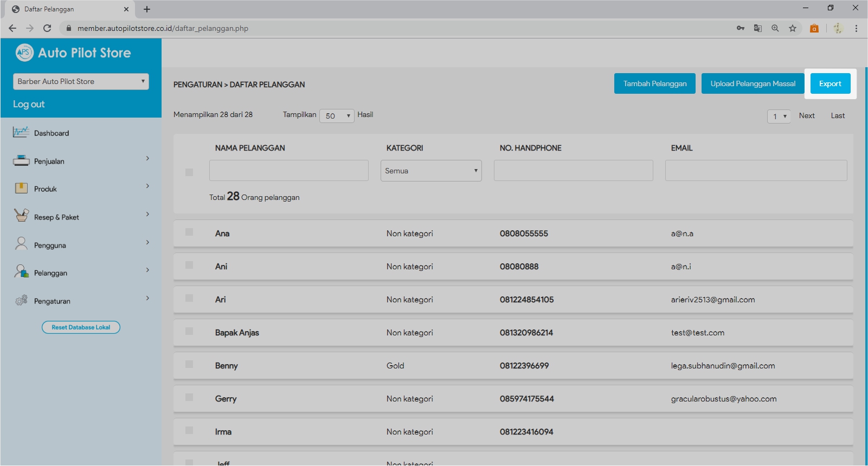Select the checkbox for customer Benny
The width and height of the screenshot is (868, 466).
tap(189, 365)
